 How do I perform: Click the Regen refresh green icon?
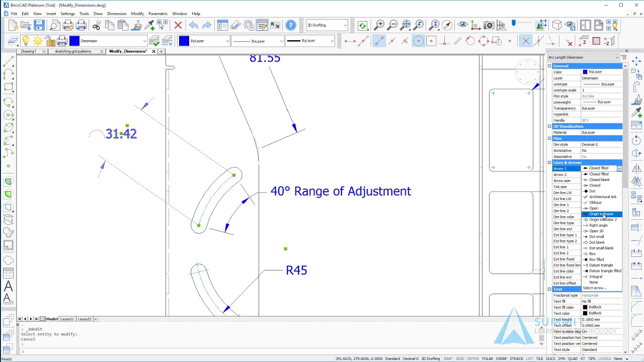coord(362,25)
